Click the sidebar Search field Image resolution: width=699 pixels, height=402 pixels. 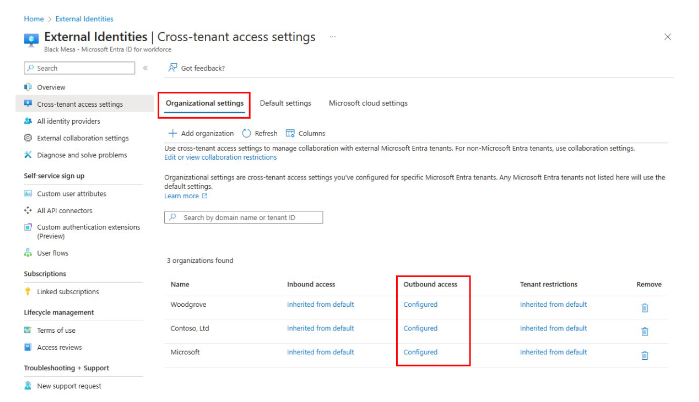point(79,68)
